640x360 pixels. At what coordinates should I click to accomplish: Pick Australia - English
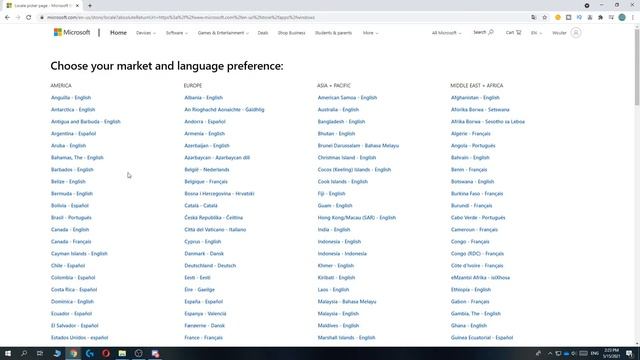click(x=338, y=109)
